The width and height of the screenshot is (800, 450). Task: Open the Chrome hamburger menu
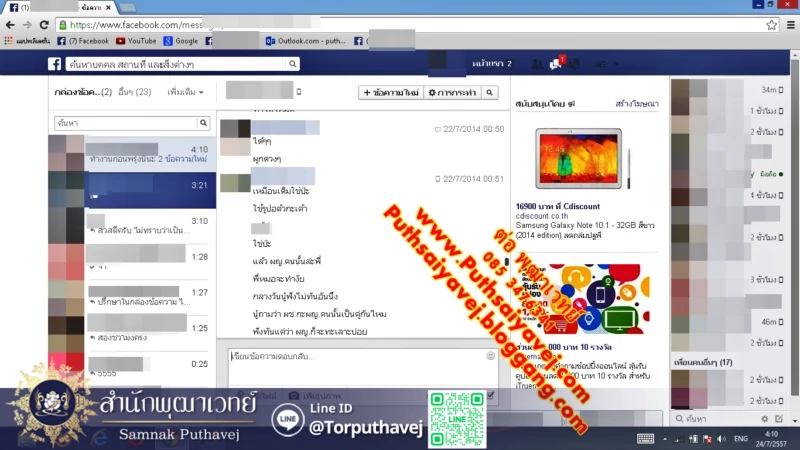tap(789, 24)
